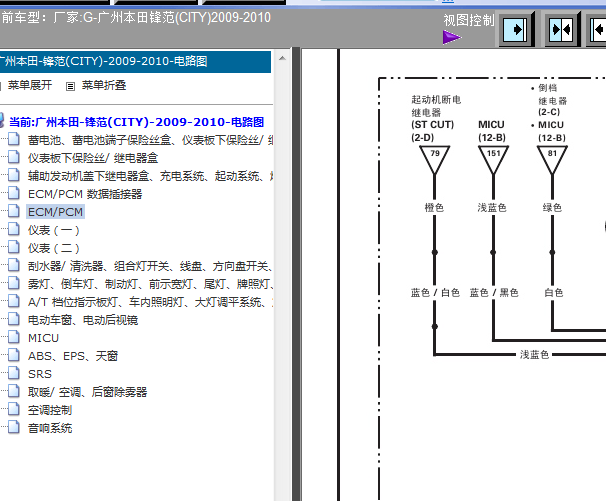Open 空调控制 diagram entry
The height and width of the screenshot is (501, 606).
point(50,410)
